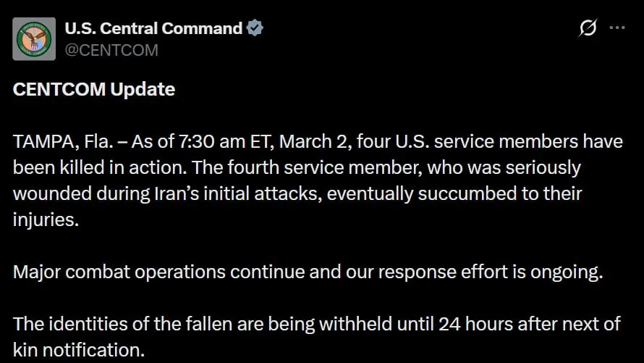Click the bold "CENTCOM Update" heading

[x=94, y=90]
